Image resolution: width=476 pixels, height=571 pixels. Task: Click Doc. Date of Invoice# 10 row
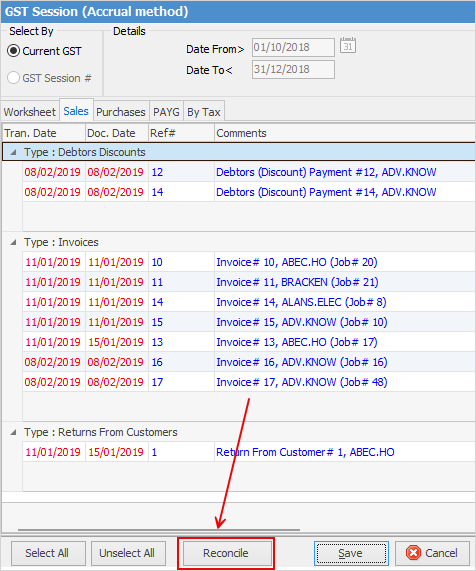click(117, 262)
